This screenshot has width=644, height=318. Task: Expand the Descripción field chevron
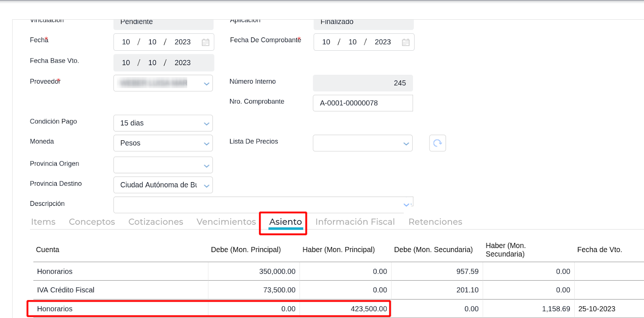tap(407, 205)
